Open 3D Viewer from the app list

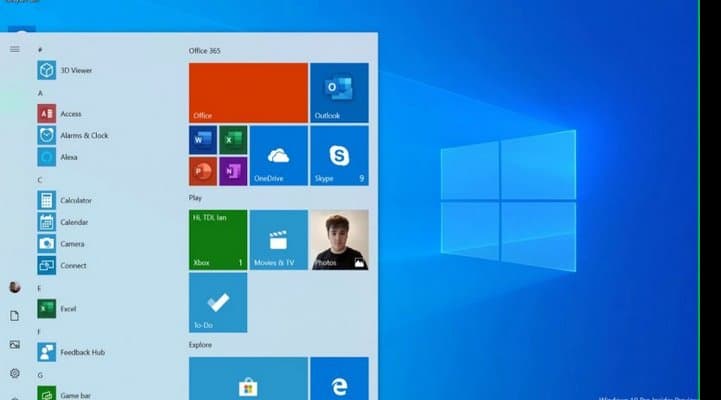click(64, 70)
